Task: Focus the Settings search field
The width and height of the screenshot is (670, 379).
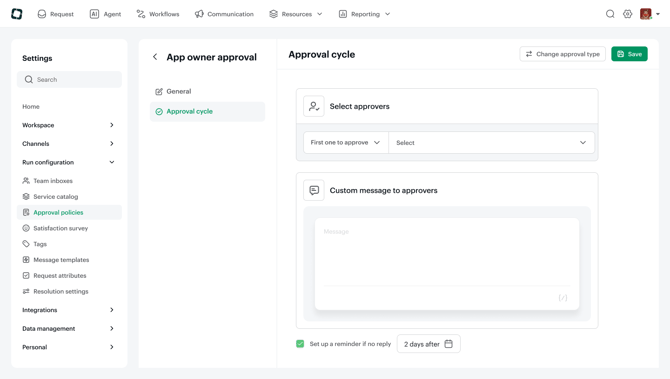Action: pyautogui.click(x=69, y=79)
